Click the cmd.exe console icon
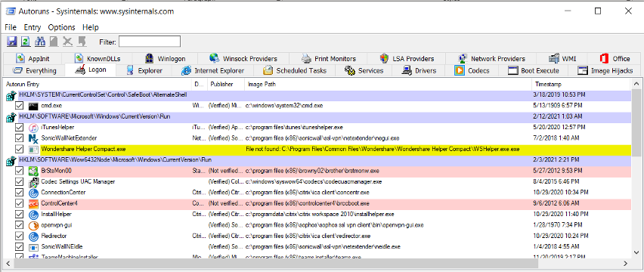Viewport: 644px width, 272px height. click(33, 106)
